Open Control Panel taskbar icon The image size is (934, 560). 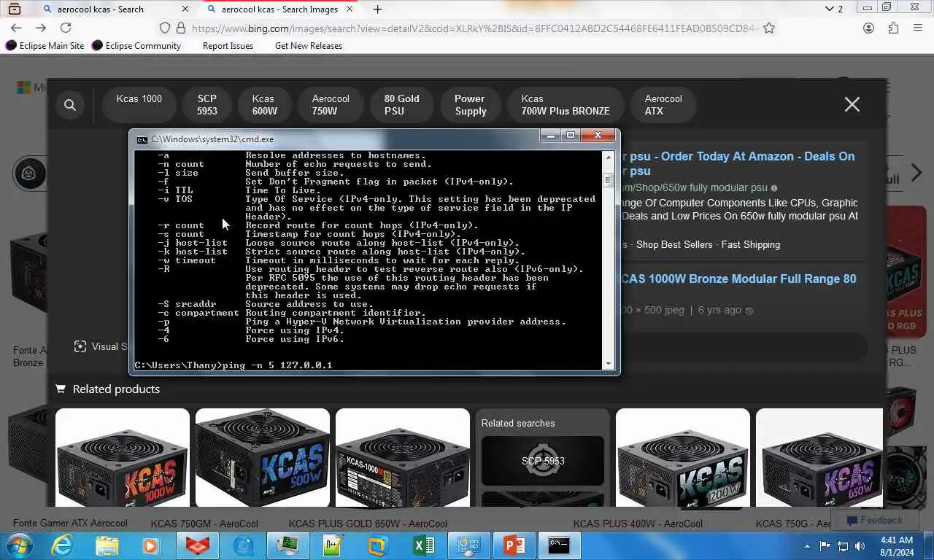coord(468,545)
